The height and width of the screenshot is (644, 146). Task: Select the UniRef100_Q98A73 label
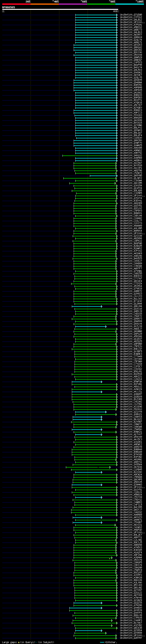coord(131,319)
